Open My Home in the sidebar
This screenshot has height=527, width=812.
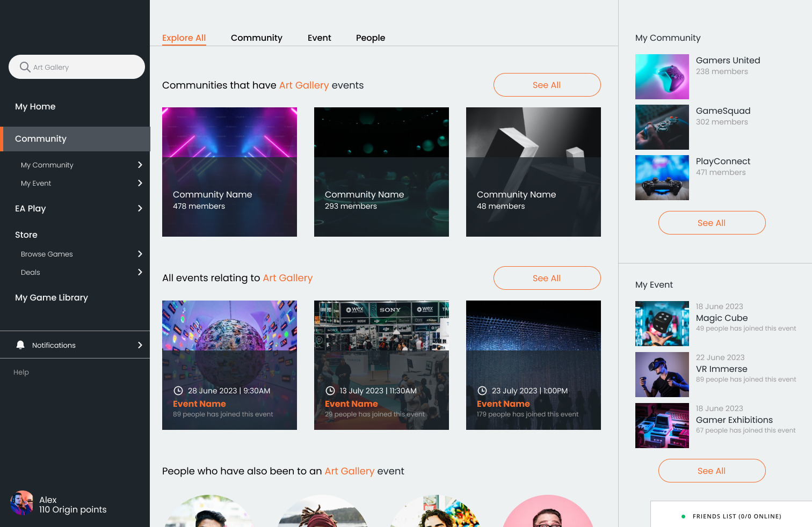35,106
